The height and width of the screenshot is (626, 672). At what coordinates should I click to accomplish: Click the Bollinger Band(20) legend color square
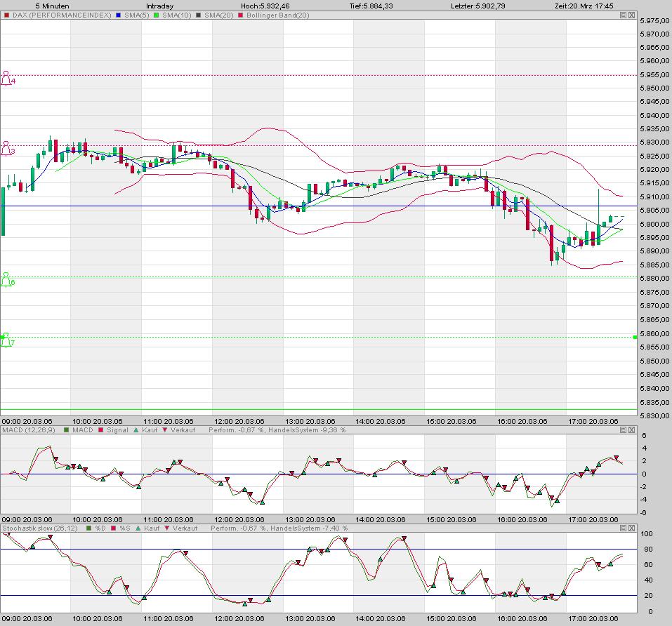(240, 15)
